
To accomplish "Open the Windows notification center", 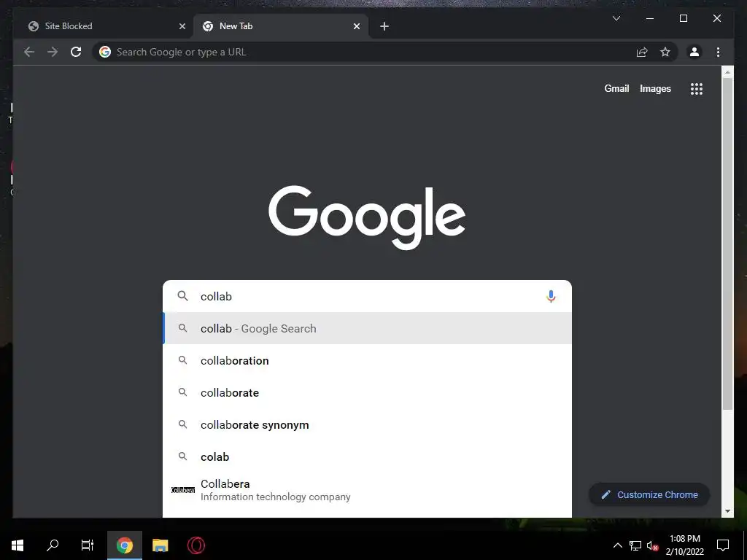I will [x=723, y=545].
